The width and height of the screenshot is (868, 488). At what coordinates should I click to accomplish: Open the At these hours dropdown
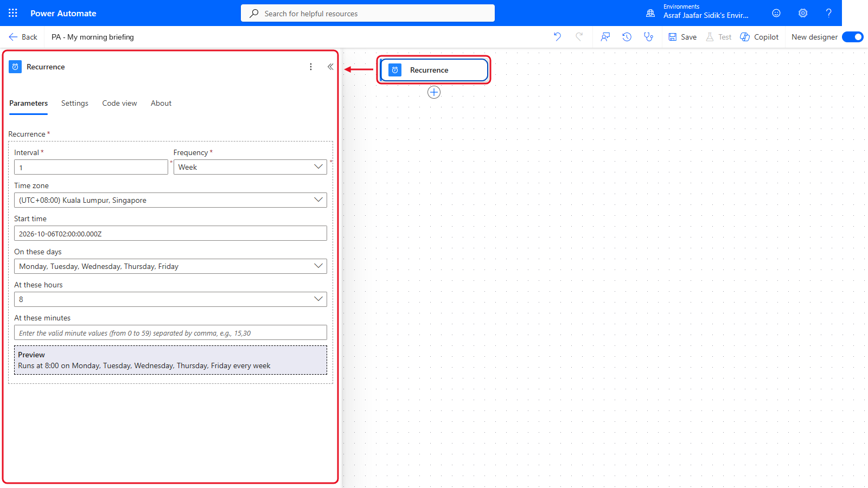(x=170, y=299)
